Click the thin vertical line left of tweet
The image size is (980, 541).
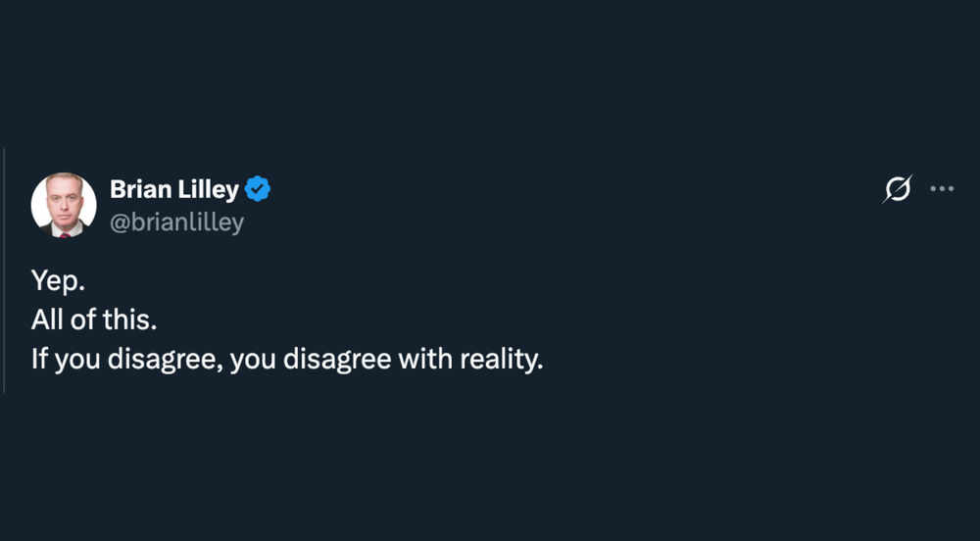pyautogui.click(x=4, y=270)
